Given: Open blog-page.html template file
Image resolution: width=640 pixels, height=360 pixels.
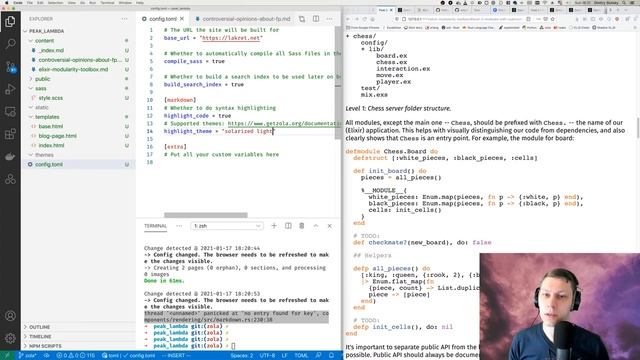Looking at the screenshot, I should 58,136.
